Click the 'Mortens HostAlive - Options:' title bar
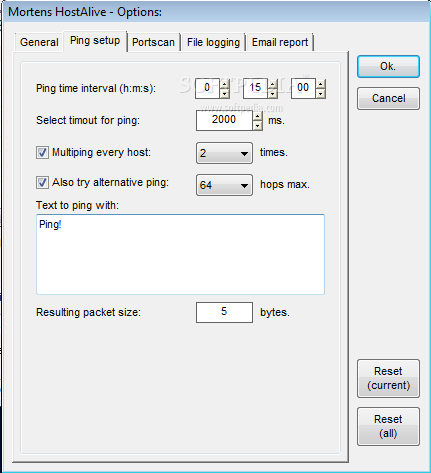The width and height of the screenshot is (431, 473). click(x=85, y=12)
